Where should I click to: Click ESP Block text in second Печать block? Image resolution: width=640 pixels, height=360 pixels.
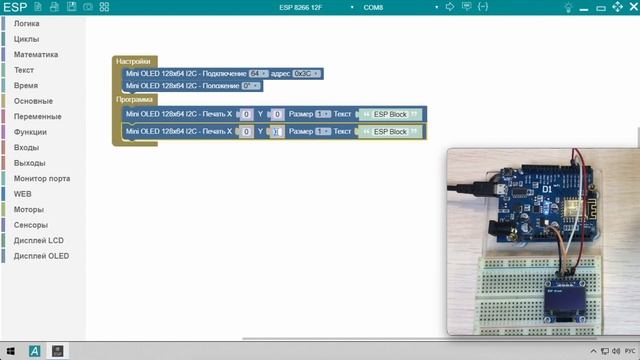point(390,131)
